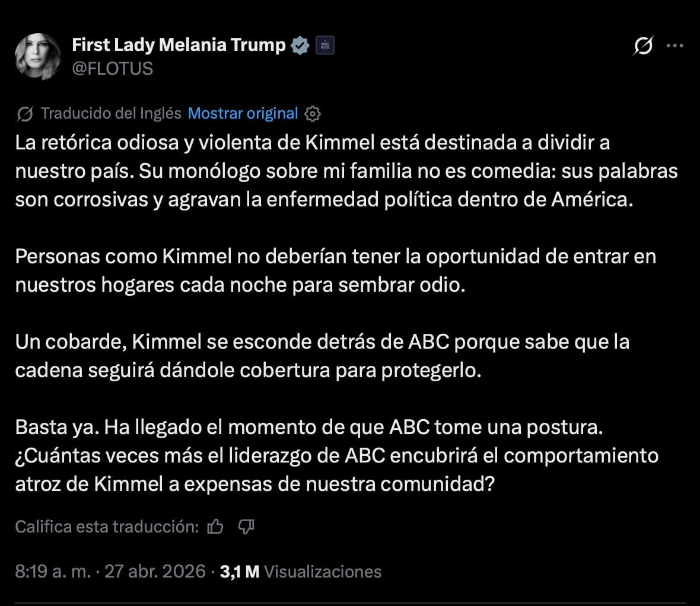Rate the translation with thumbs up
700x606 pixels.
click(217, 525)
